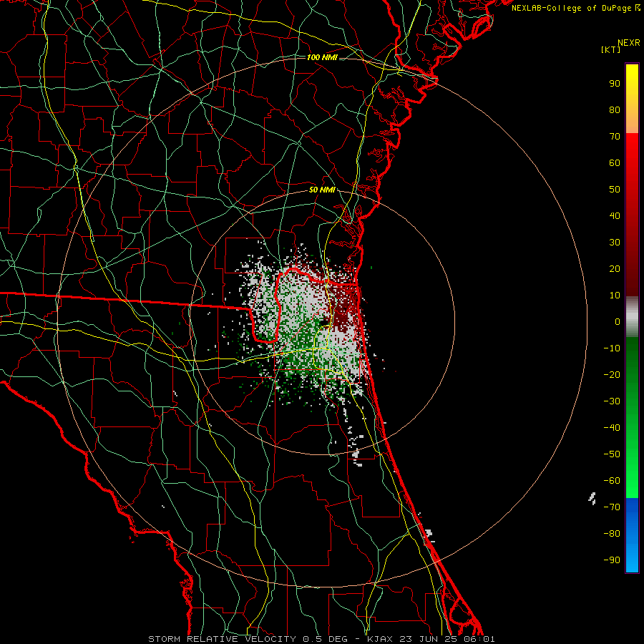Screen dimensions: 644x644
Task: Click the positive 50 scale value
Action: coord(615,190)
